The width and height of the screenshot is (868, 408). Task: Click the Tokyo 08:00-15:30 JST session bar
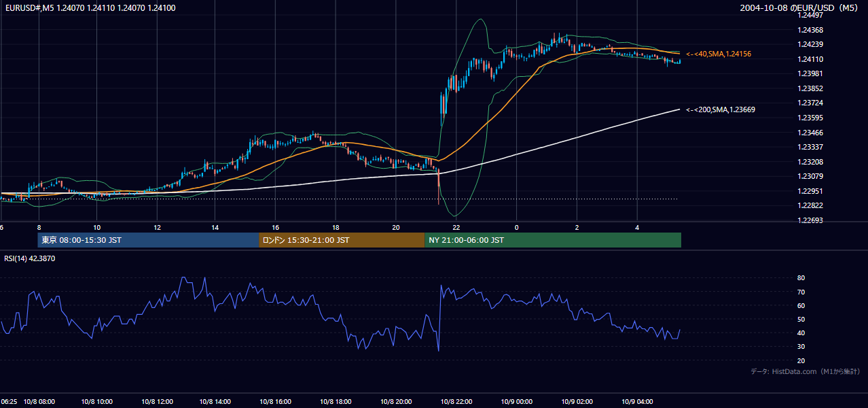coord(148,240)
